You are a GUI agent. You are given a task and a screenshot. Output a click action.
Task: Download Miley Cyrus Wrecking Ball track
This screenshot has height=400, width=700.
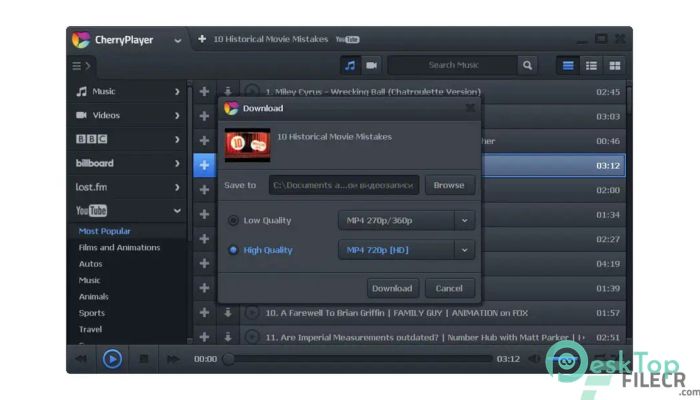click(228, 92)
